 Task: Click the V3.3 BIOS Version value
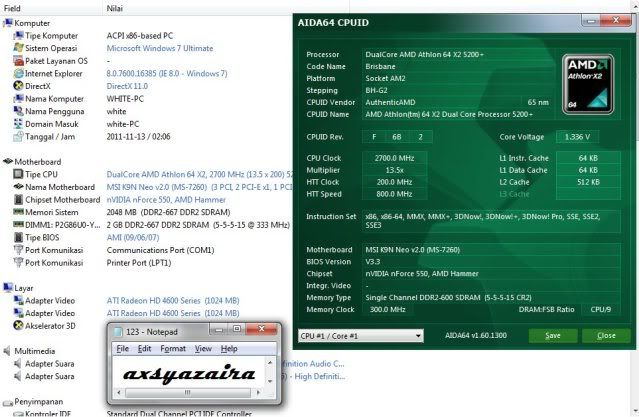click(372, 262)
